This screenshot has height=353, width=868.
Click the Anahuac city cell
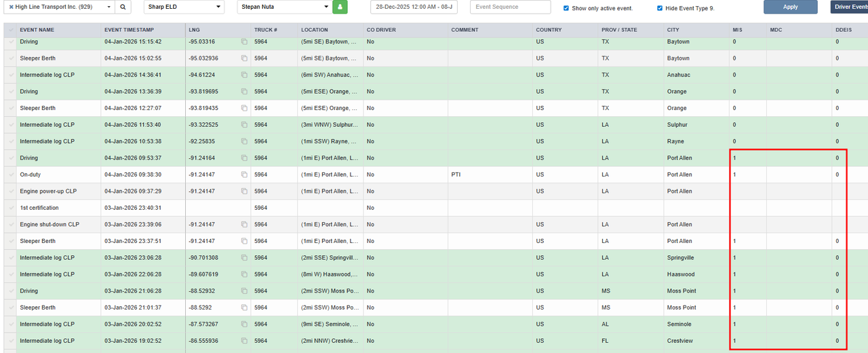[696, 75]
